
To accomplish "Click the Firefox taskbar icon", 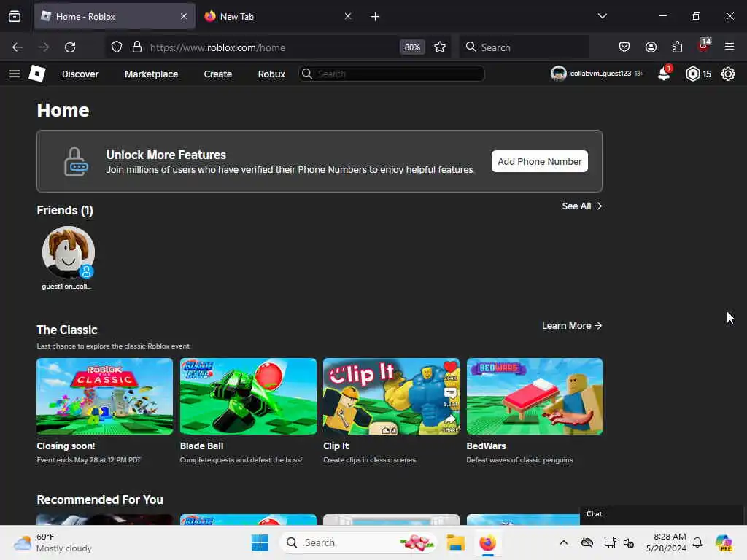I will pos(488,542).
